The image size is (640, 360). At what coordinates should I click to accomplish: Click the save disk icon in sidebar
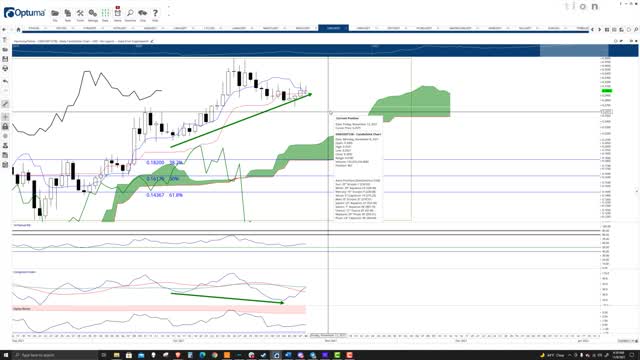(x=5, y=59)
